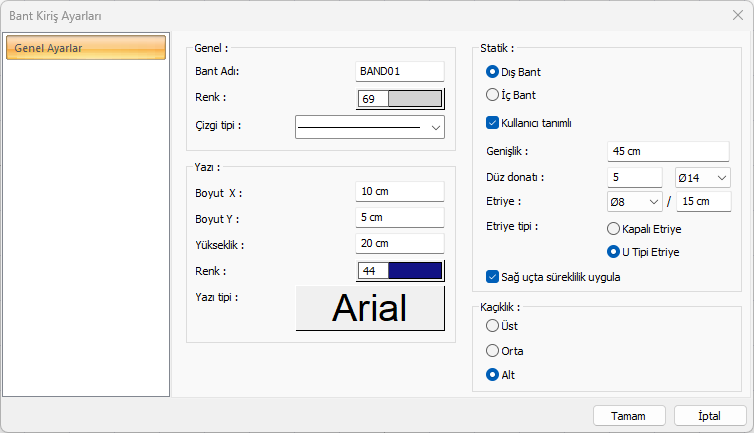Toggle the Kullanıcı tanımlı checkbox
This screenshot has height=433, width=754.
coord(492,123)
